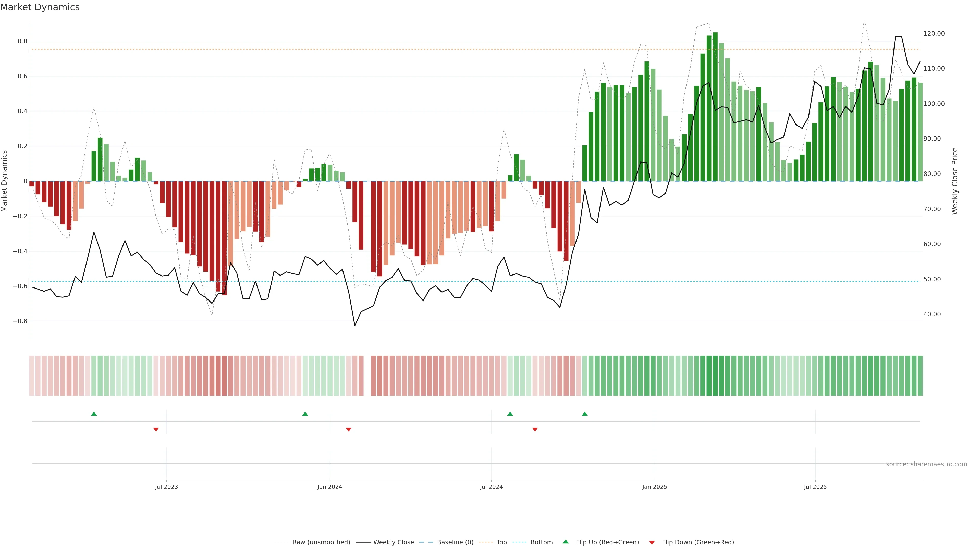Click the Jan 2025 x-axis label

[x=654, y=487]
